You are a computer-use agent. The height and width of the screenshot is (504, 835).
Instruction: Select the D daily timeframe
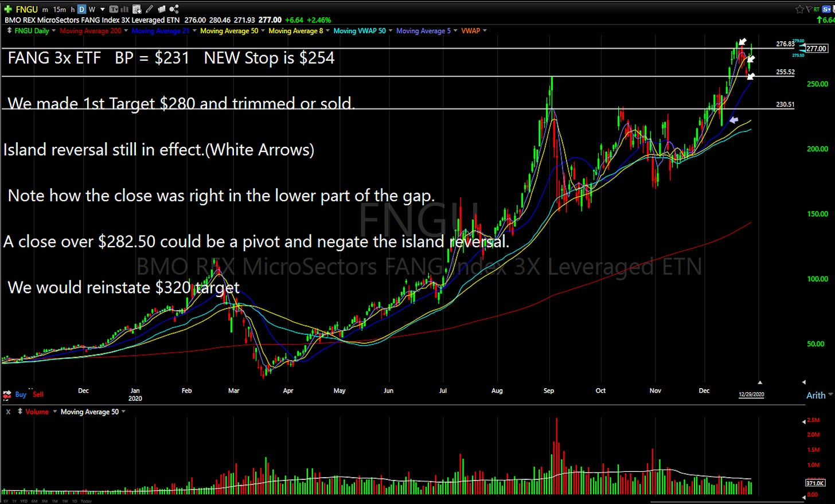pos(81,9)
